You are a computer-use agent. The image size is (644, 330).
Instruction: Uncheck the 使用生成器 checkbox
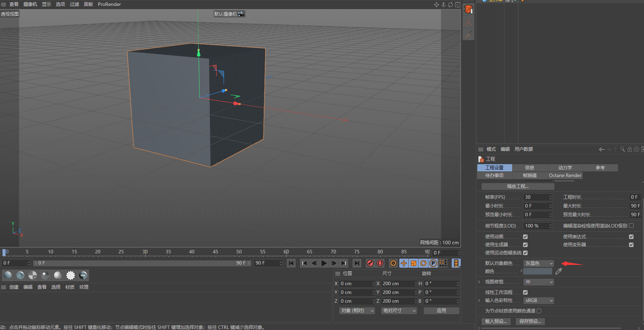tap(525, 245)
